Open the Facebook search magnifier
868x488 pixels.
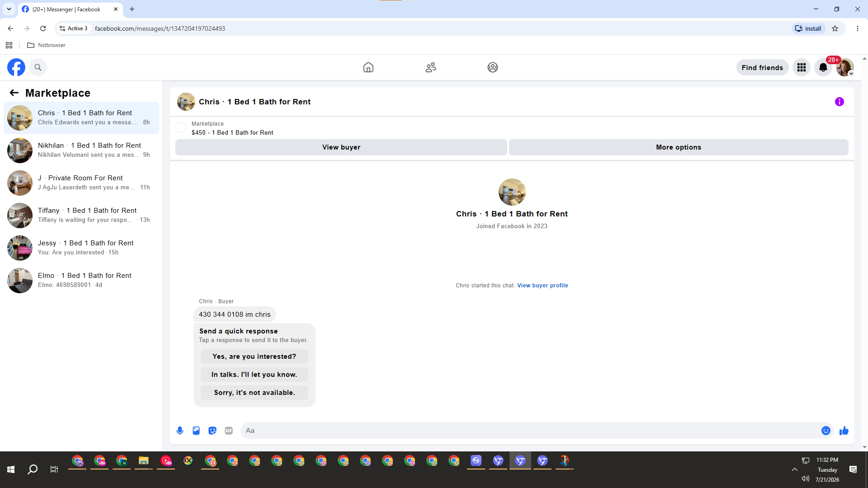pyautogui.click(x=38, y=67)
